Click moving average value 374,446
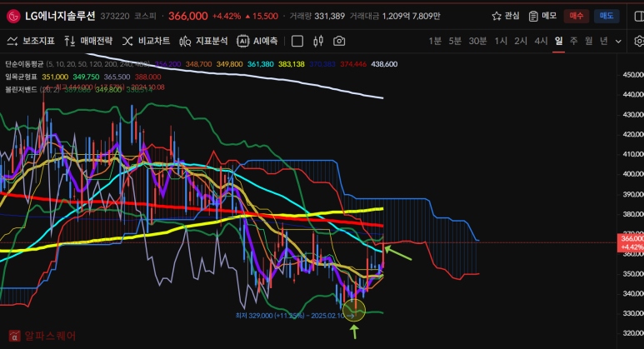Viewport: 644px width, 349px height. click(353, 64)
